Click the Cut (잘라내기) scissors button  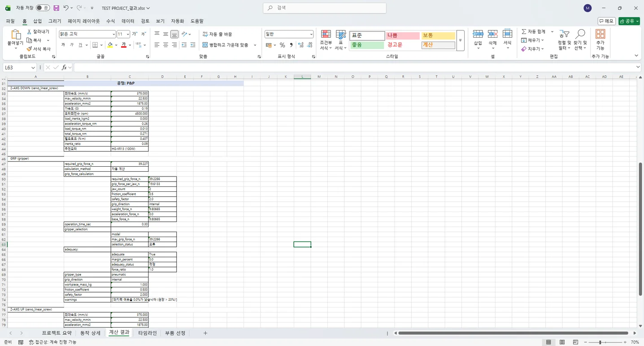click(x=38, y=32)
